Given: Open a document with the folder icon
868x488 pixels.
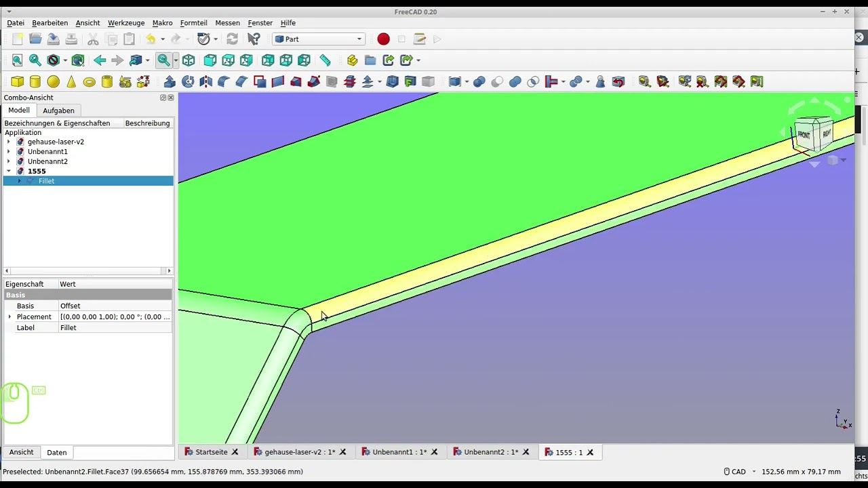Looking at the screenshot, I should tap(35, 39).
